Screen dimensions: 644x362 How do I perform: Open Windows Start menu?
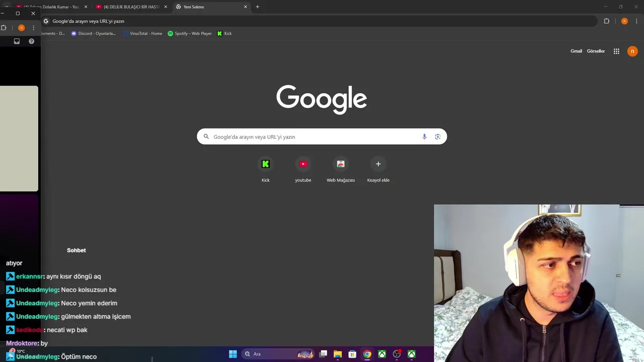[x=233, y=354]
